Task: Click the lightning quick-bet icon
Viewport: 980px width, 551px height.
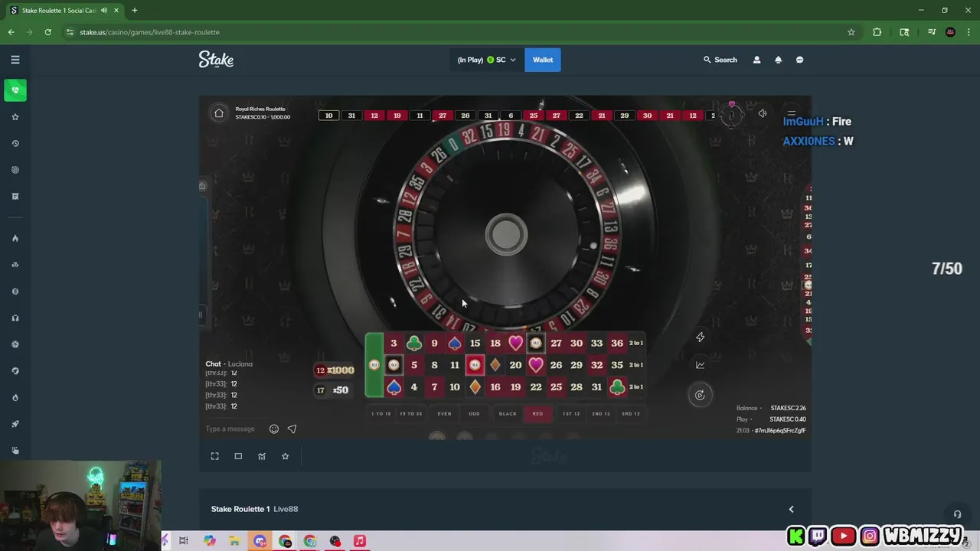Action: click(700, 337)
